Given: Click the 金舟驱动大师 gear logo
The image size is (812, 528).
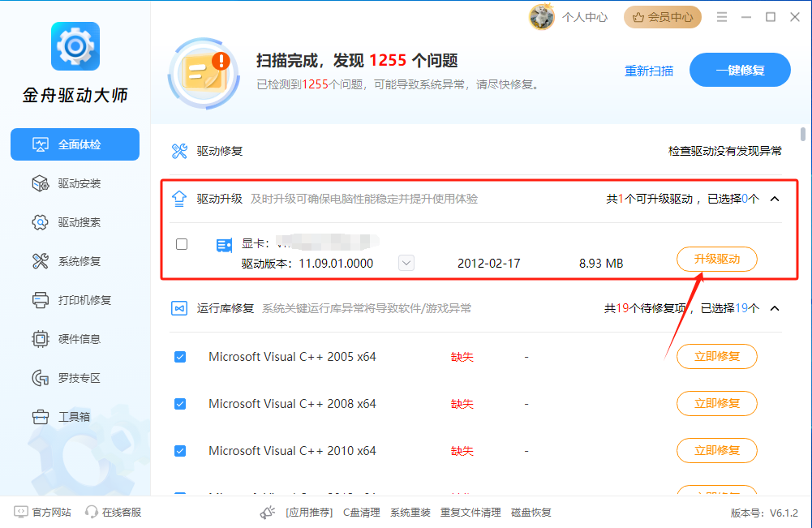Looking at the screenshot, I should coord(75,46).
